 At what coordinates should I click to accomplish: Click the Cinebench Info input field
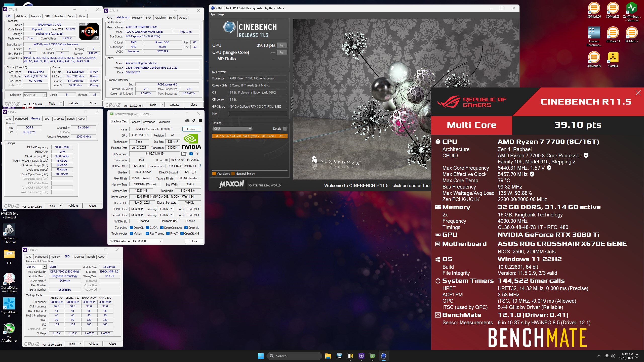(x=258, y=114)
